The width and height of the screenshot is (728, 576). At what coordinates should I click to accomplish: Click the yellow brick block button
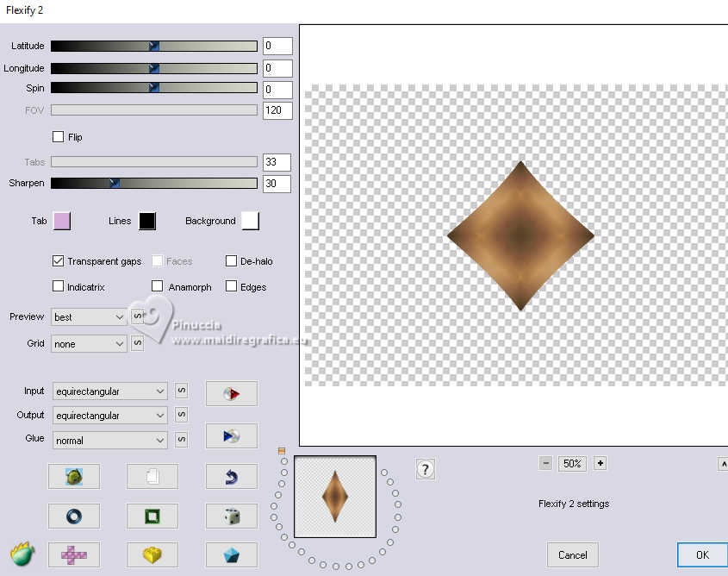click(152, 554)
